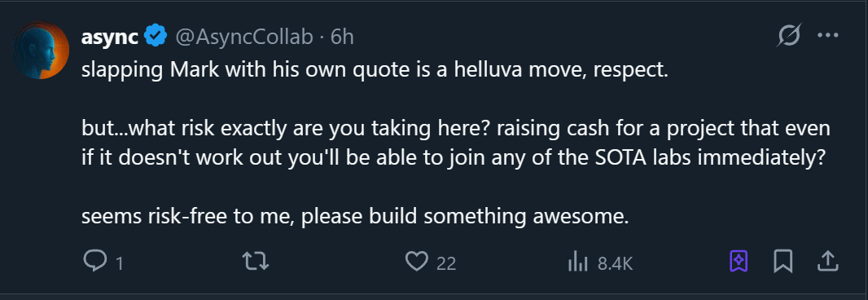
Task: Like the post with the heart icon
Action: 417,261
